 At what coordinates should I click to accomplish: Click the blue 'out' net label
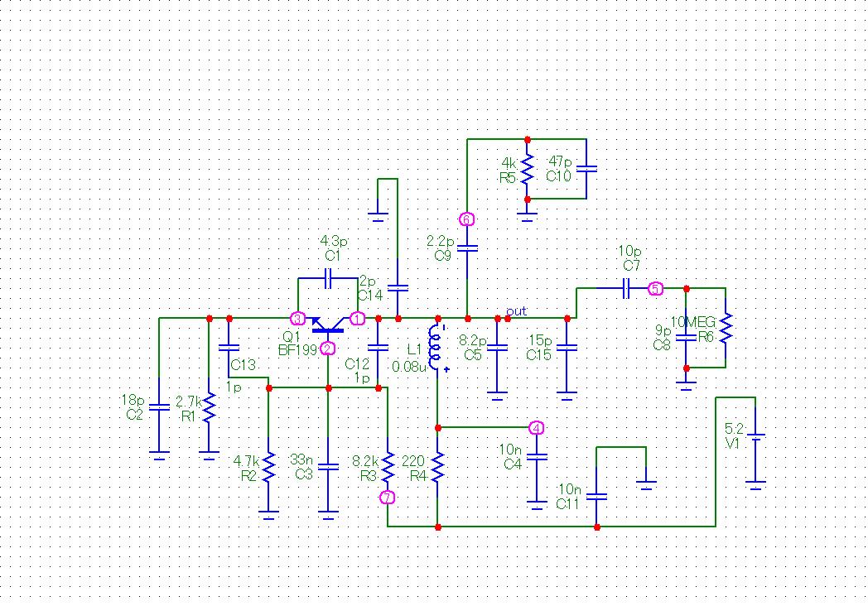[516, 311]
